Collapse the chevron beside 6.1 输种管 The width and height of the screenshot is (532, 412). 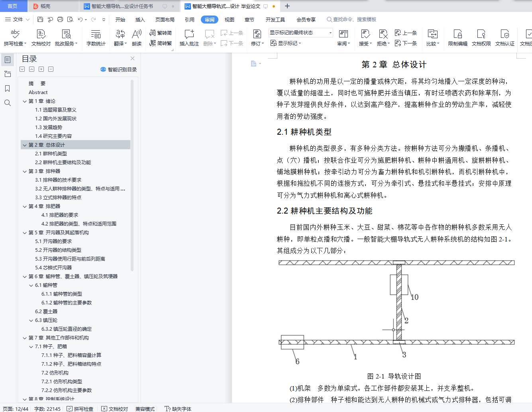31,285
